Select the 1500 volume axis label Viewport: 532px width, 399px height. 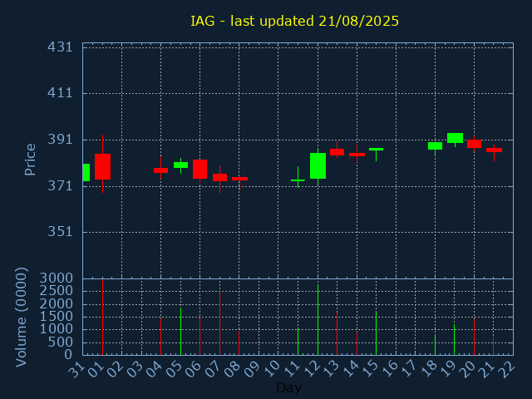click(57, 317)
